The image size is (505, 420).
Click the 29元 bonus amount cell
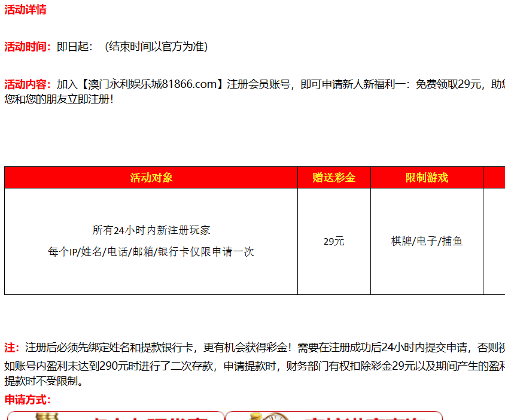pyautogui.click(x=334, y=242)
